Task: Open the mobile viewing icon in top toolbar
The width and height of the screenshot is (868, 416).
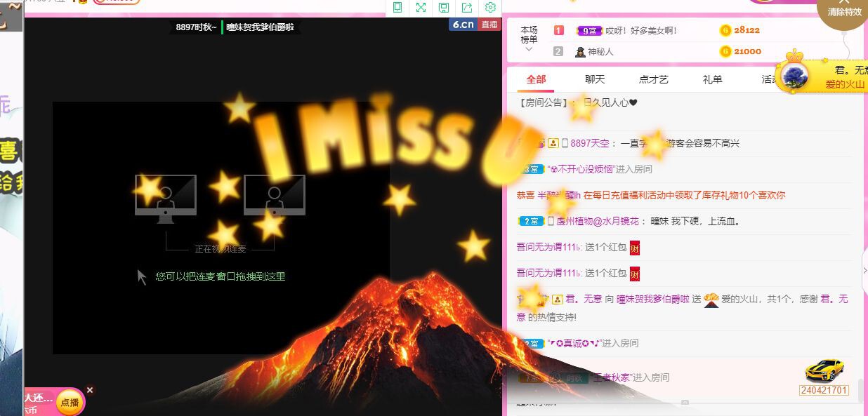Action: pyautogui.click(x=397, y=7)
